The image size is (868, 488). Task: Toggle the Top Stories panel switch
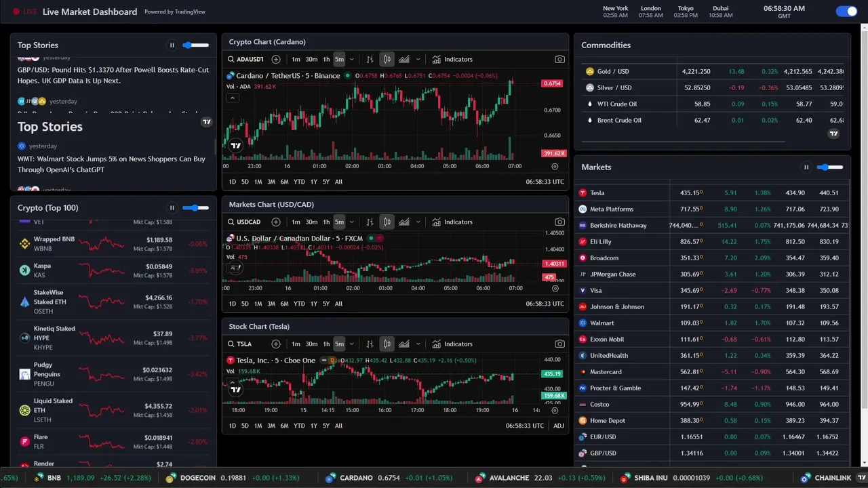[195, 45]
